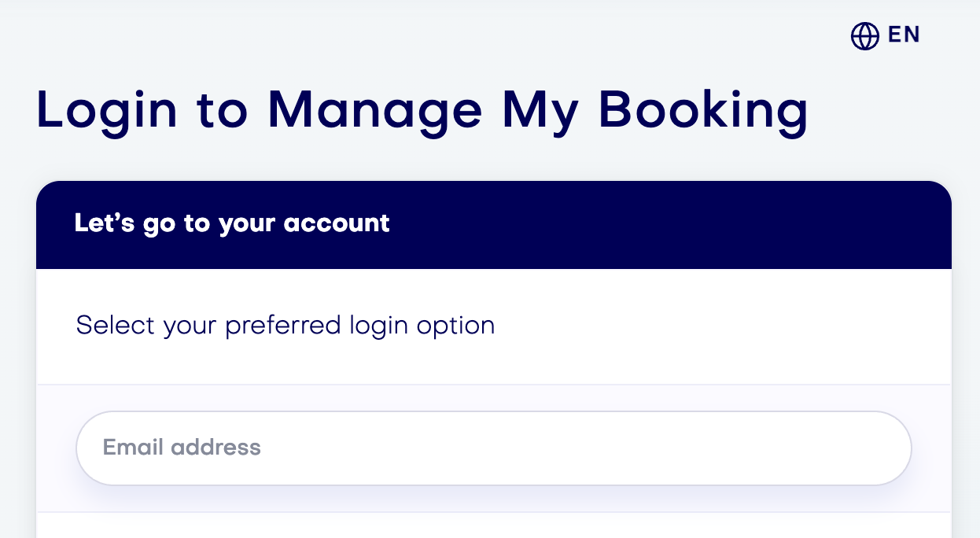The width and height of the screenshot is (980, 538).
Task: Click the word Booking in the page title
Action: [x=703, y=112]
